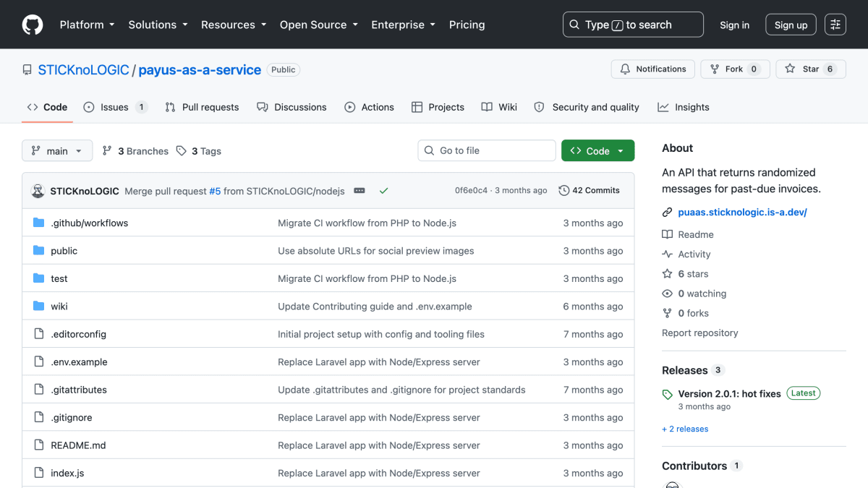Open the Security and quality tab
Image resolution: width=868 pixels, height=488 pixels.
point(587,107)
